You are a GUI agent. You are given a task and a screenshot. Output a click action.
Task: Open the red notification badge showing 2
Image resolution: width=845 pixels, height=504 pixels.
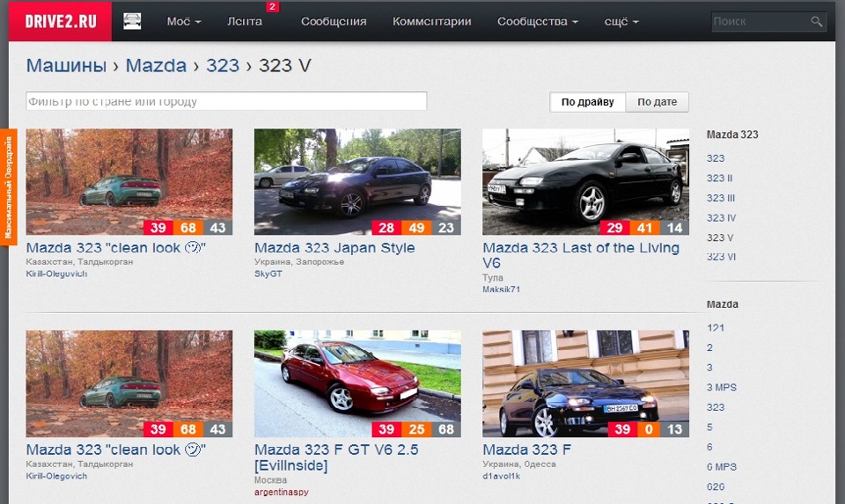pos(272,6)
